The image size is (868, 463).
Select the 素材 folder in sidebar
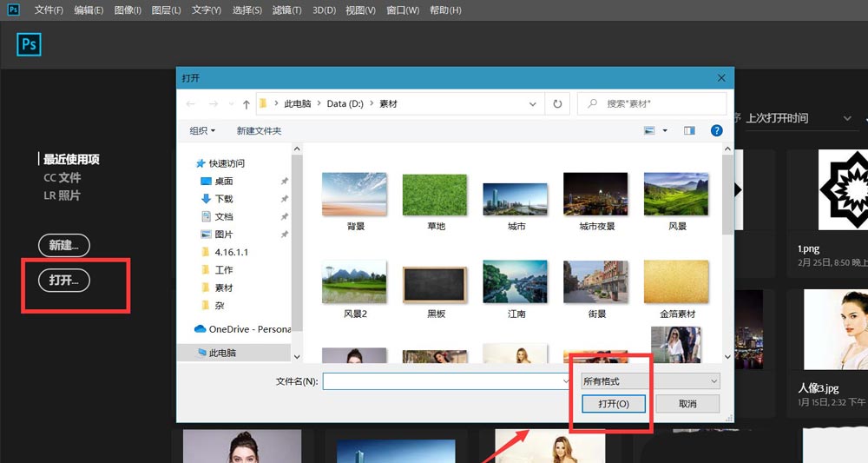tap(217, 288)
